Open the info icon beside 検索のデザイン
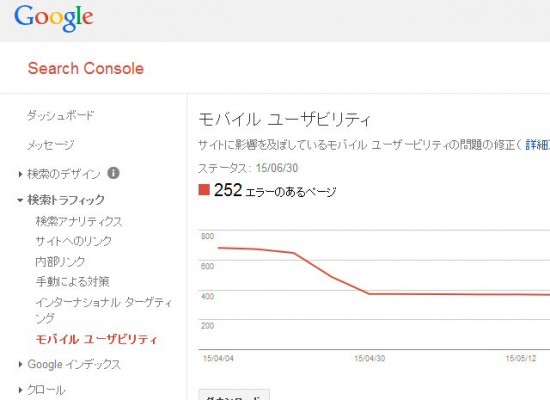Viewport: 550px width, 400px height. point(113,173)
